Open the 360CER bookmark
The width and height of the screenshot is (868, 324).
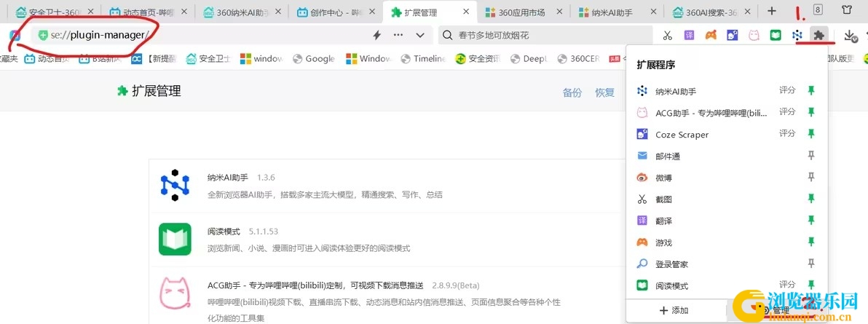[578, 59]
